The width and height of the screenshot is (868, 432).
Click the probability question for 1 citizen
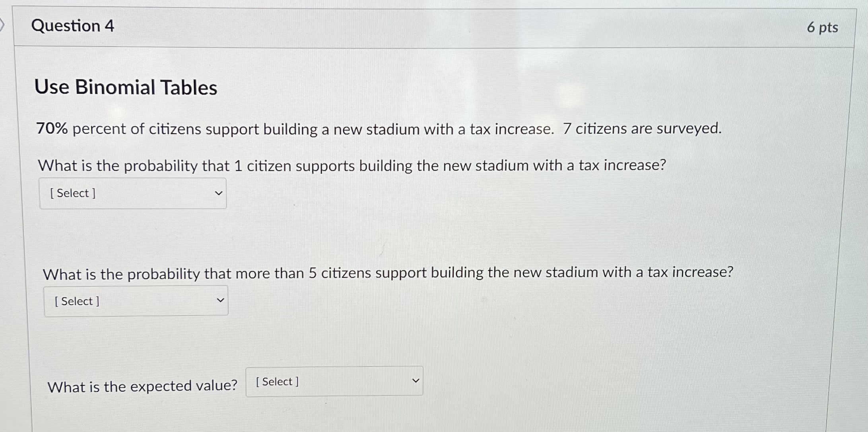350,165
